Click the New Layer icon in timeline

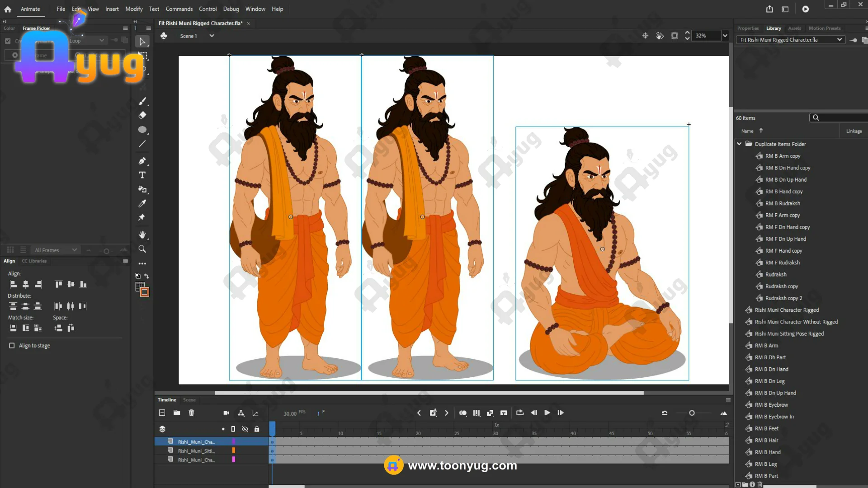162,413
